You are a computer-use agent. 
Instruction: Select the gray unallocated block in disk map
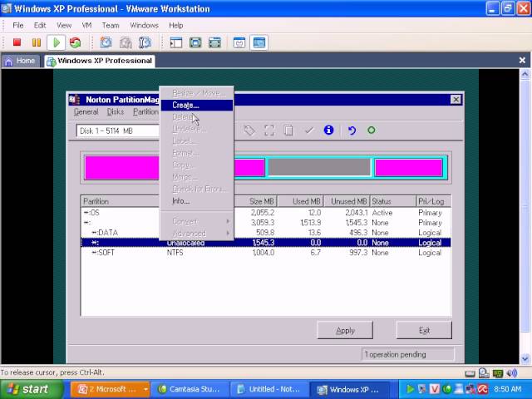pos(319,167)
